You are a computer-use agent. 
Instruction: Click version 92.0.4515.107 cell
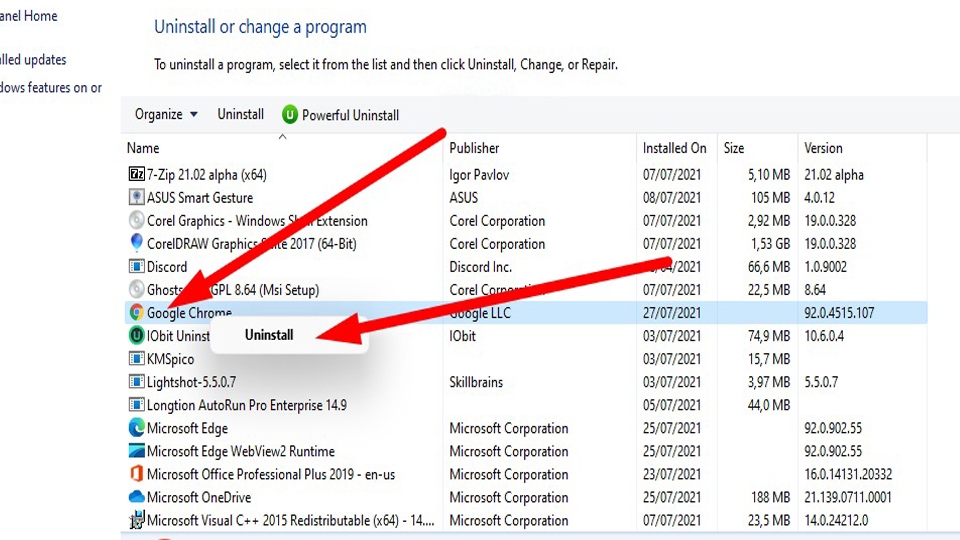pyautogui.click(x=839, y=313)
